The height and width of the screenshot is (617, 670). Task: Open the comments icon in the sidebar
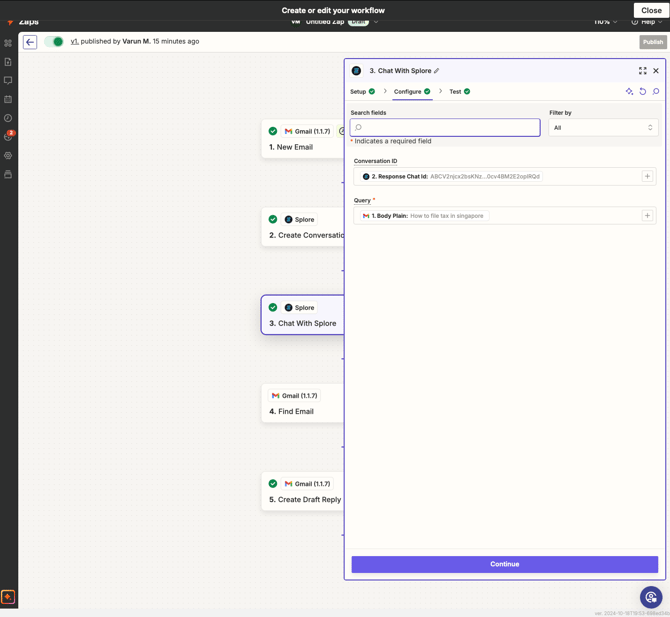click(8, 80)
